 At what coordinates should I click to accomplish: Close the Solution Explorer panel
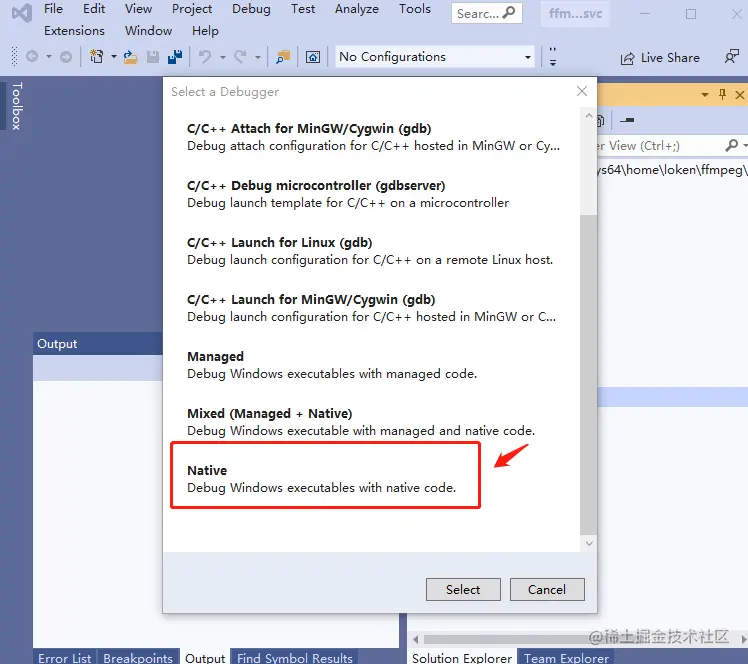pos(739,95)
